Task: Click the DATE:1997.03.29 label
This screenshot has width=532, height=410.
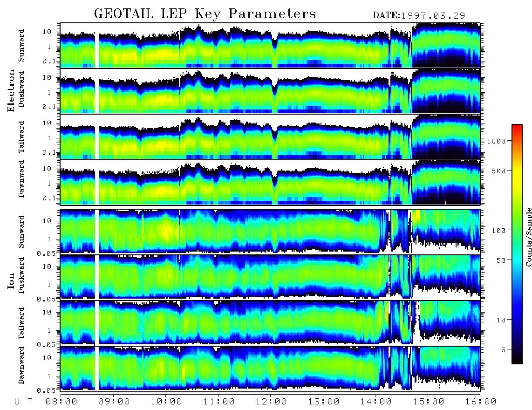Action: (419, 16)
